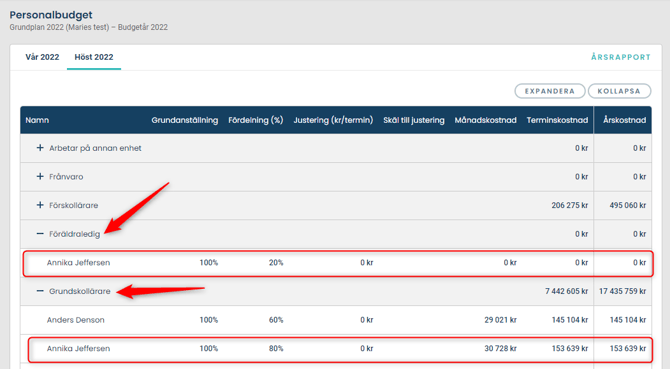The image size is (670, 369).
Task: Click the Föräldraledig group label
Action: 74,234
